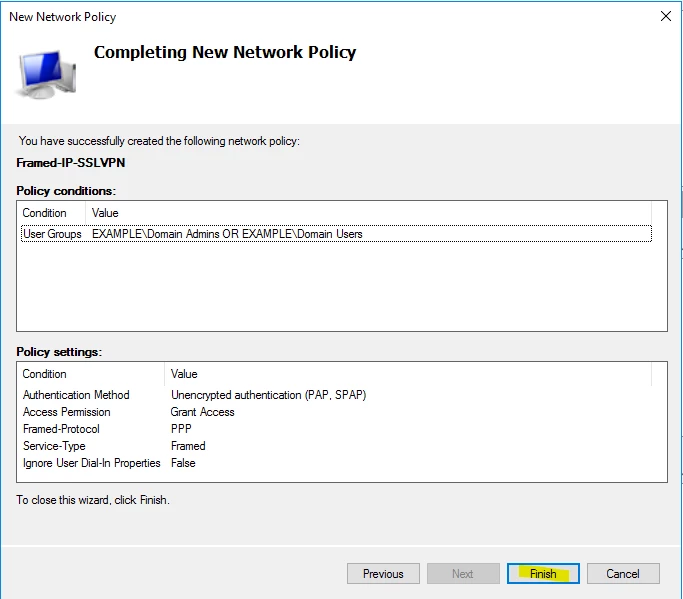Click the 'New Network Policy' title bar text
The width and height of the screenshot is (683, 599).
coord(63,17)
